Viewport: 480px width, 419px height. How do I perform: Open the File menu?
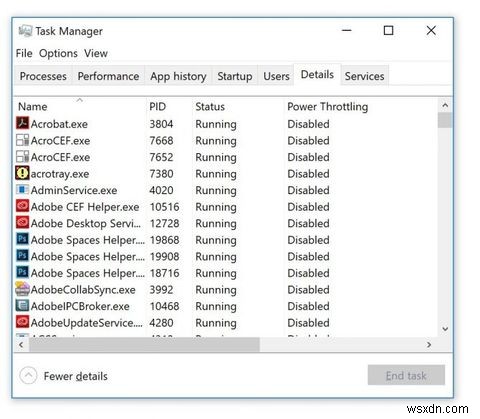click(x=24, y=53)
